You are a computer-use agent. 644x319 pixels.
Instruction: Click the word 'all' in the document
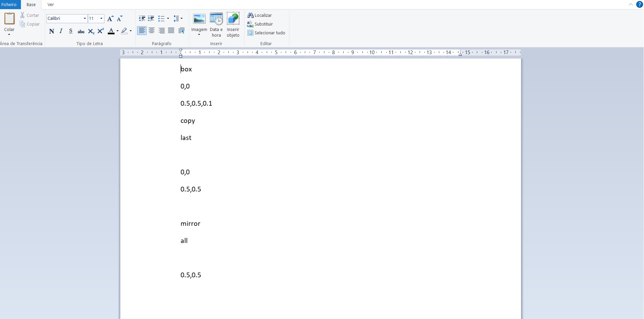tap(184, 241)
